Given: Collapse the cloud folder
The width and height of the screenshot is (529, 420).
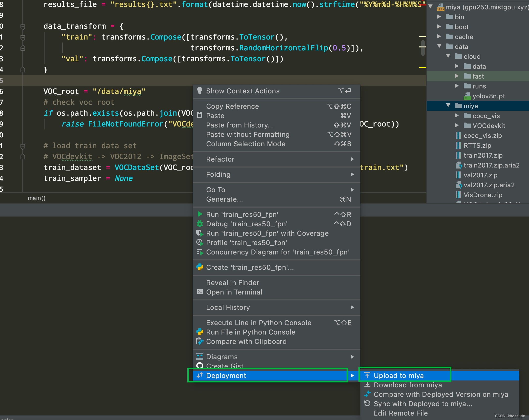Looking at the screenshot, I should point(448,56).
